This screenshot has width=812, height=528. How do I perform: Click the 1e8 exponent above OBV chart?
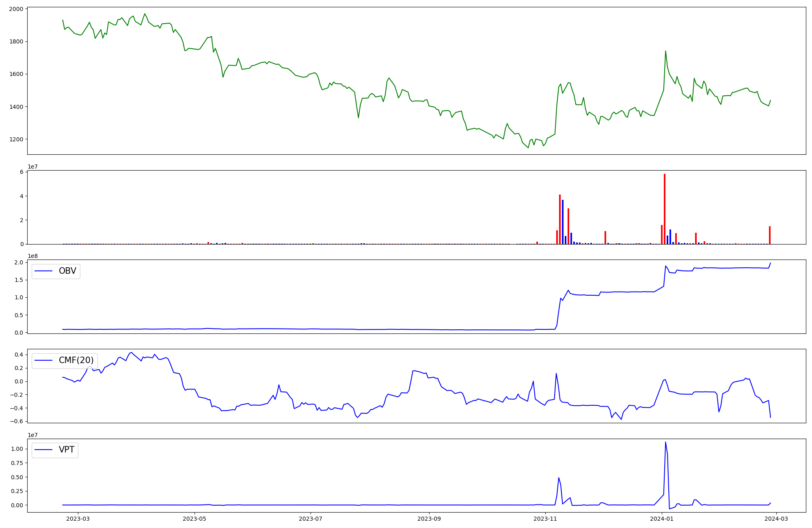point(32,256)
